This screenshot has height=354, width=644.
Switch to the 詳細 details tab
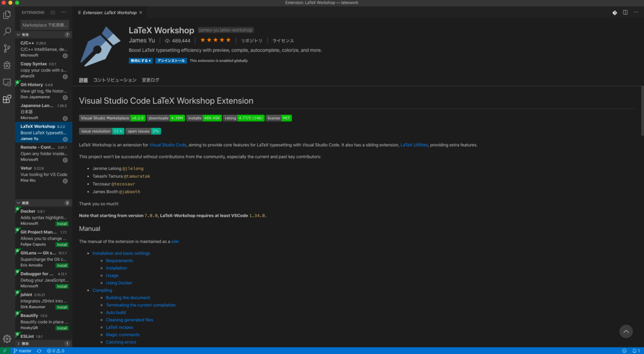coord(83,80)
